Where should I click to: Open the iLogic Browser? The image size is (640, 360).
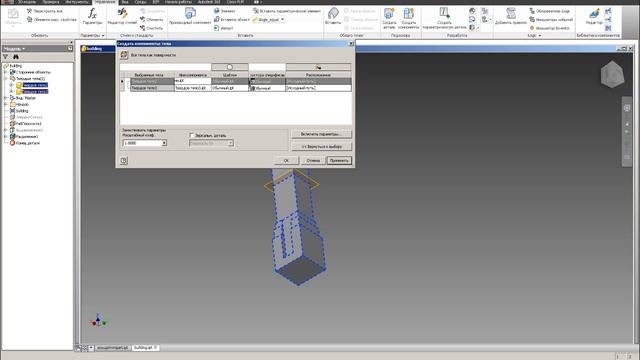549,11
